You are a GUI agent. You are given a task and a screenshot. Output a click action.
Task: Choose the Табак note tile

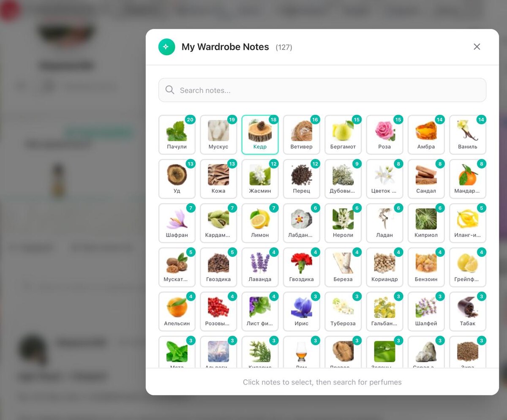(x=468, y=311)
